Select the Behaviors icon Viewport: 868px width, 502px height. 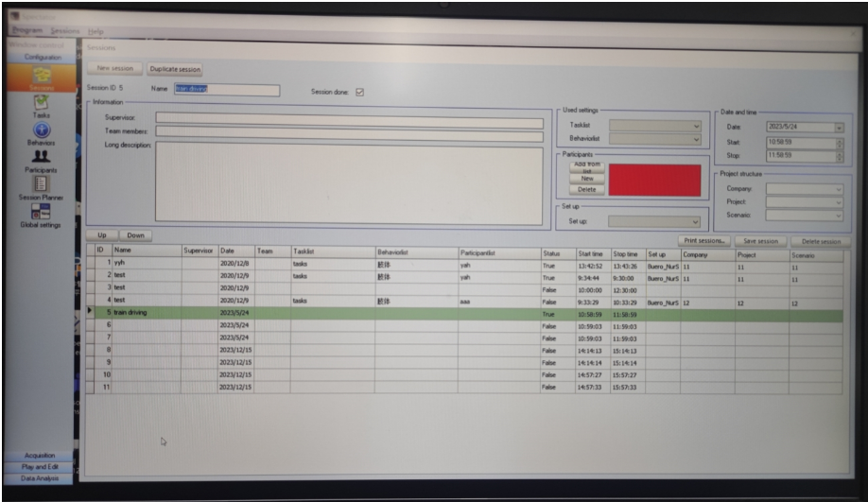click(x=42, y=130)
